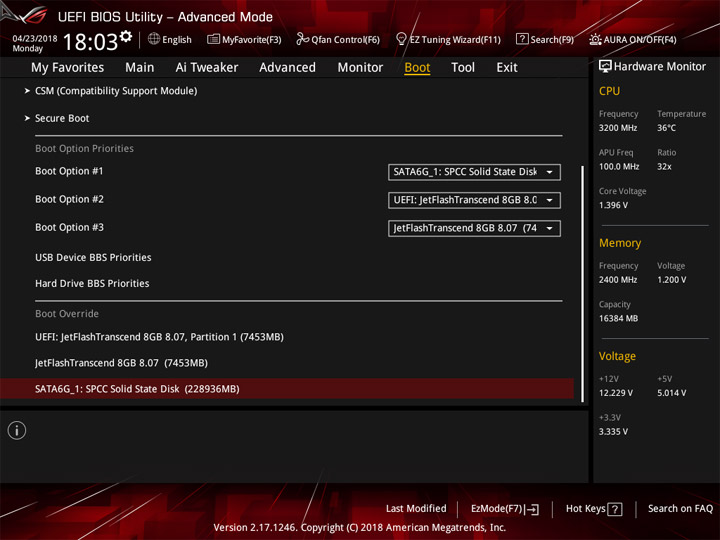Switch to the Main tab
The image size is (720, 540).
[x=140, y=68]
